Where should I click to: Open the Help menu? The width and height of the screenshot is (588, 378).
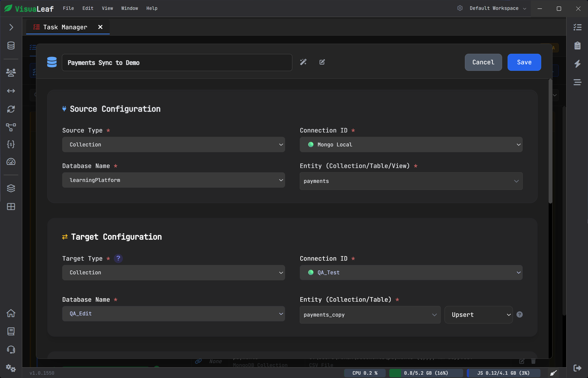point(152,8)
